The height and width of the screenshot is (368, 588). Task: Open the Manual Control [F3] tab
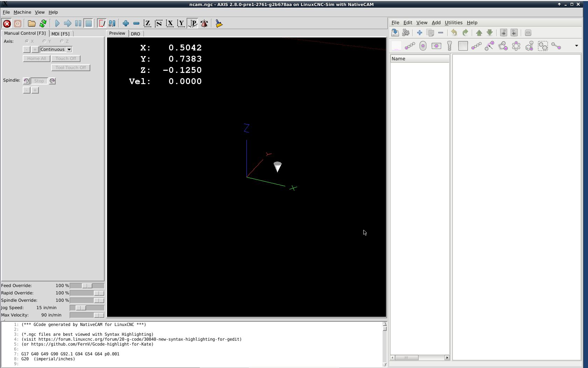coord(25,33)
